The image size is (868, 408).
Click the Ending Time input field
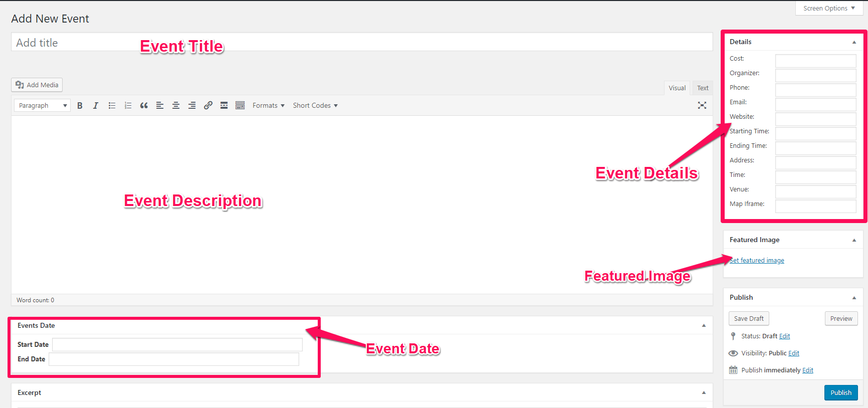click(815, 148)
